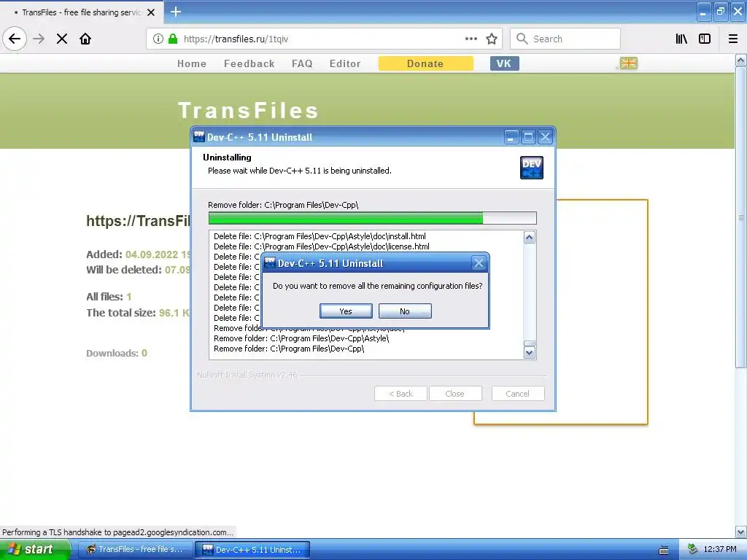Click the yellow Donate button
The width and height of the screenshot is (747, 560).
tap(425, 64)
